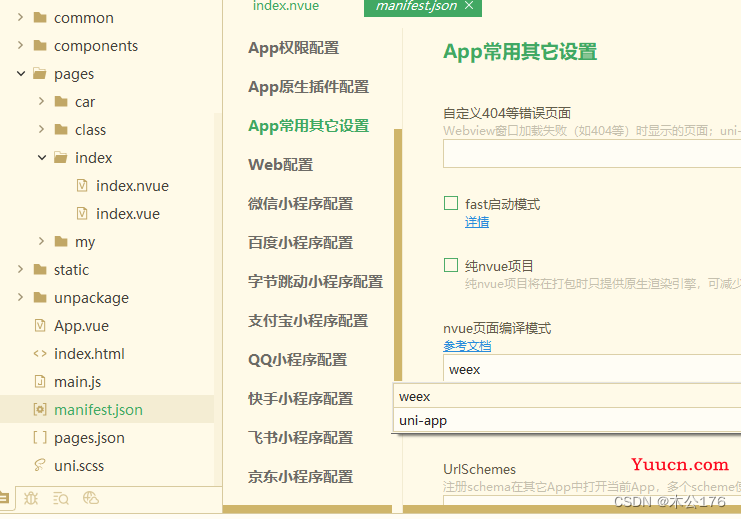Viewport: 741px width, 519px height.
Task: Enable the fast启动模式 checkbox
Action: pyautogui.click(x=451, y=203)
